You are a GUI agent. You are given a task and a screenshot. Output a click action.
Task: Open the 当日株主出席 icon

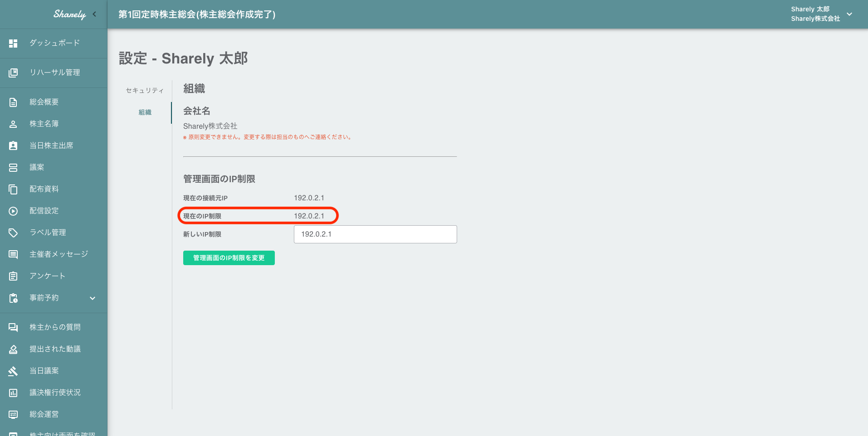tap(13, 145)
